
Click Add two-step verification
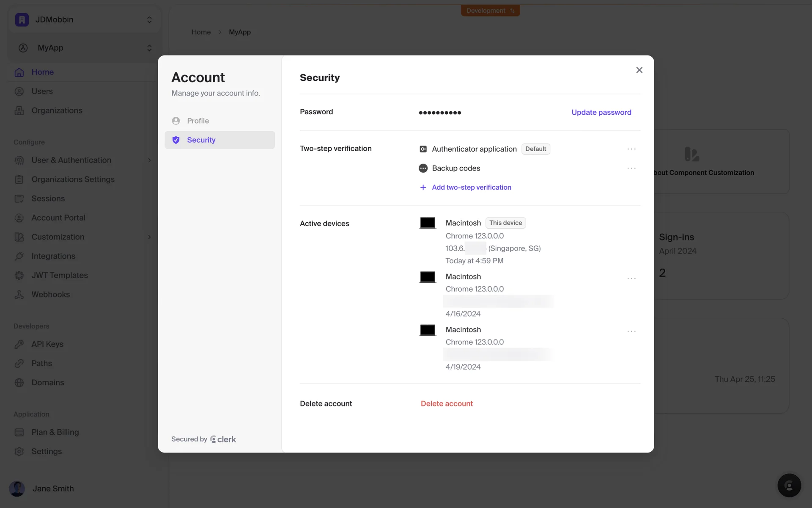[x=471, y=188]
